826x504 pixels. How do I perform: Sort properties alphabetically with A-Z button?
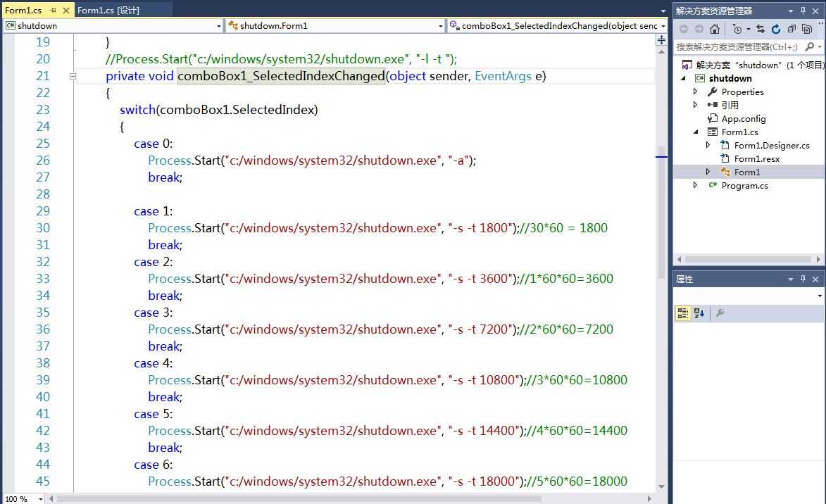[x=699, y=313]
